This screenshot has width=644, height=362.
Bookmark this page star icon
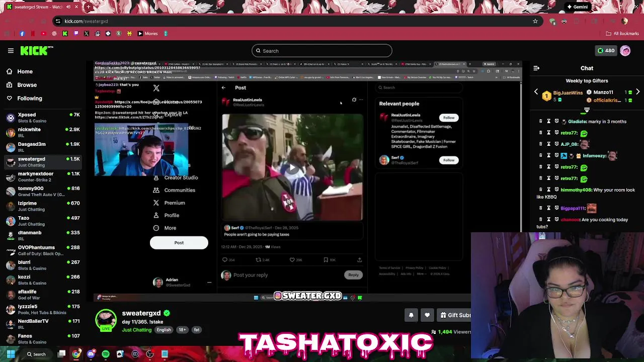[x=535, y=21]
